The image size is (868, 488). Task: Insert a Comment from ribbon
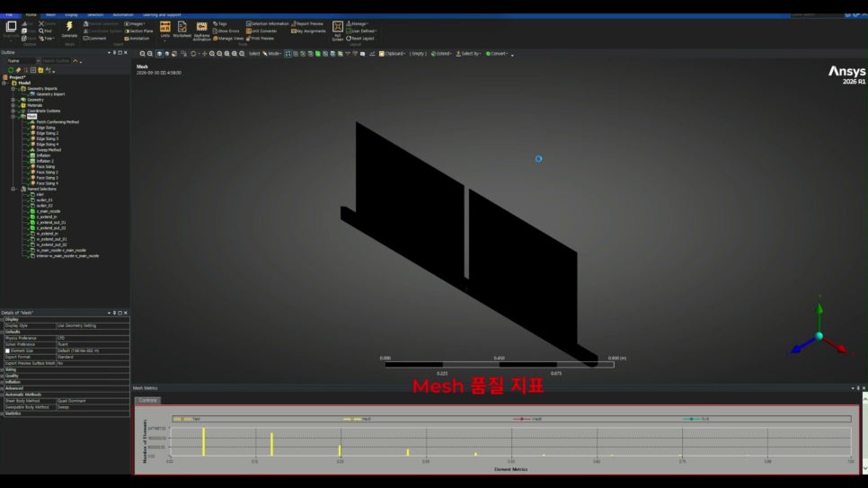pos(94,39)
